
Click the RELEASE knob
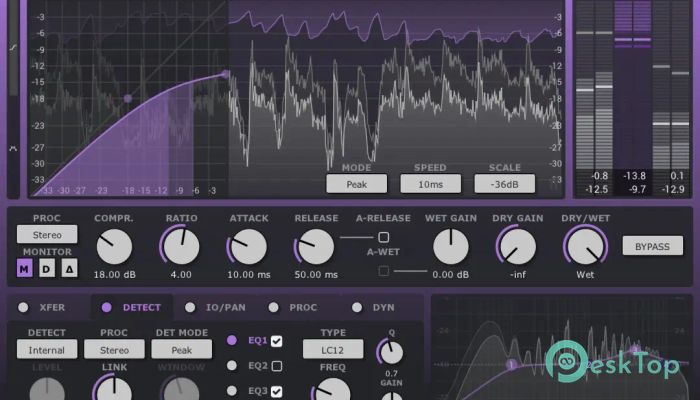point(315,246)
